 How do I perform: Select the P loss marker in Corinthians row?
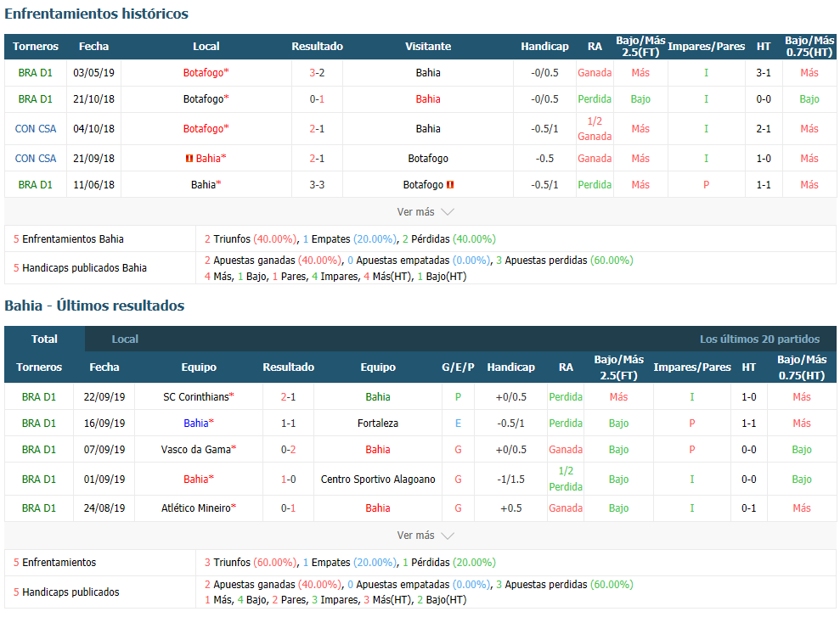458,397
